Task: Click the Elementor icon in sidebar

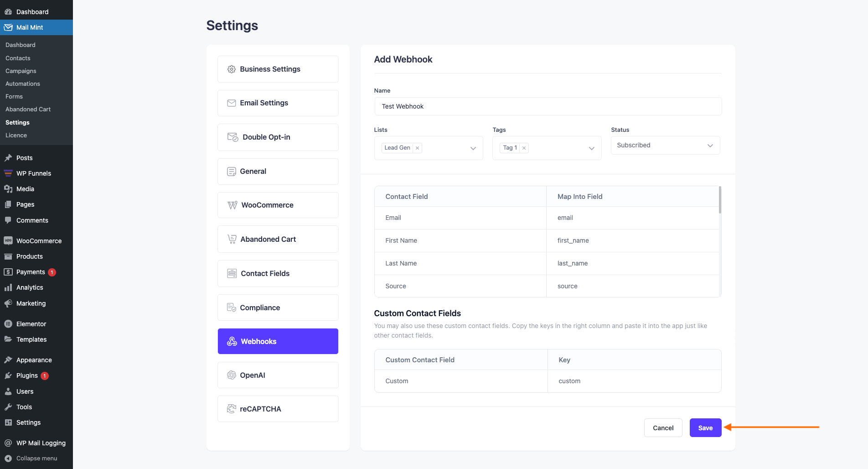Action: tap(8, 324)
